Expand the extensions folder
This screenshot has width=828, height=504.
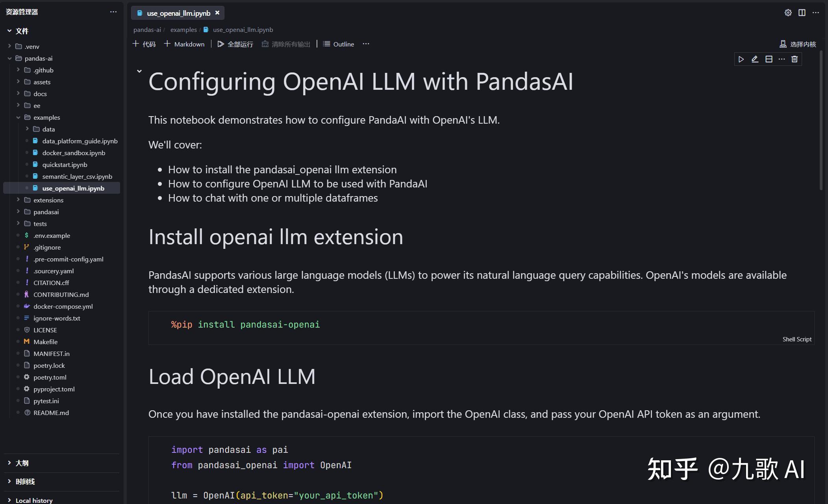tap(48, 200)
